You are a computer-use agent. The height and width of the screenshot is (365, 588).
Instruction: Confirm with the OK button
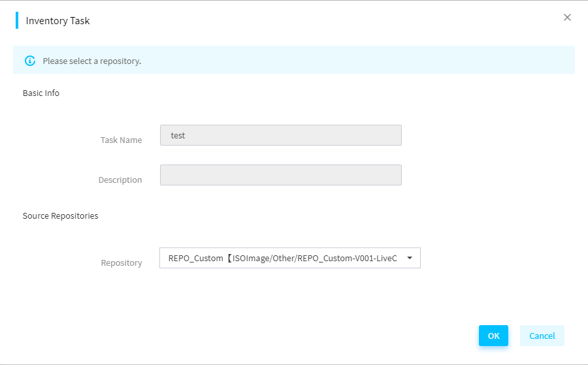point(493,336)
